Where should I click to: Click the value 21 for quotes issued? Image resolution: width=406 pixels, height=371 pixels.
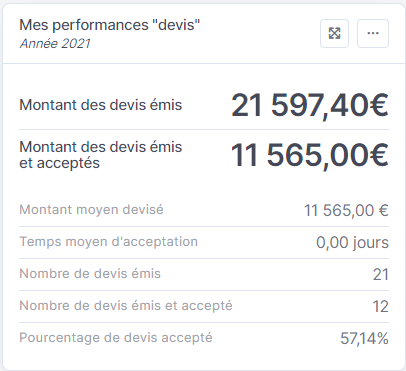coord(381,275)
